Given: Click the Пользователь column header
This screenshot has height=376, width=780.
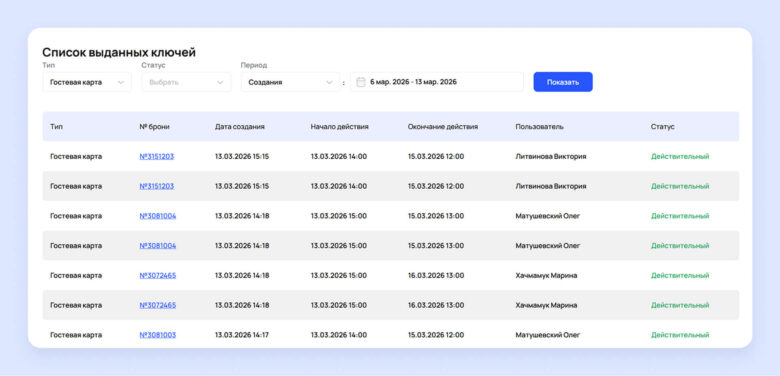Looking at the screenshot, I should [x=540, y=127].
